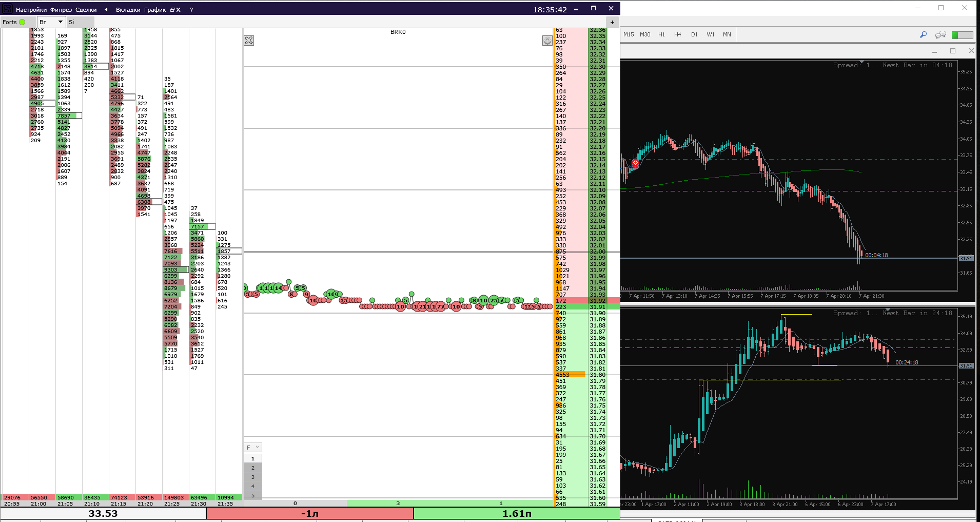Screen dimensions: 980x522
Task: Open the Финрез menu
Action: point(61,10)
